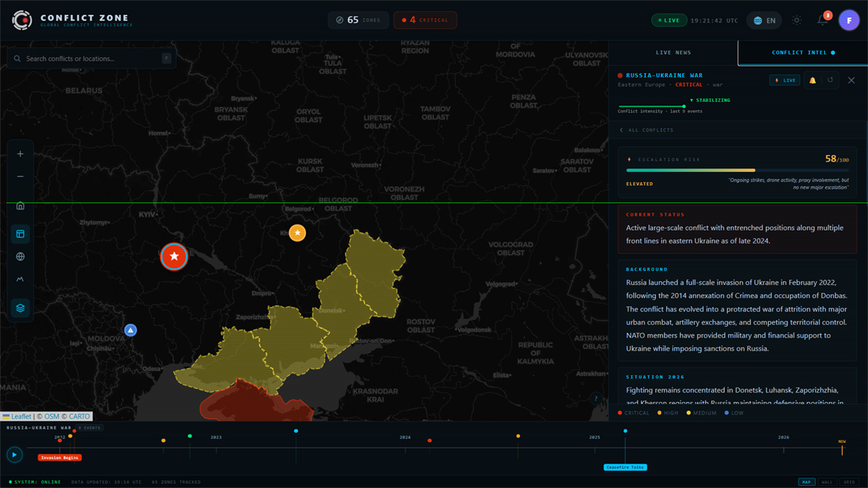
Task: Click the High legend item
Action: [667, 413]
